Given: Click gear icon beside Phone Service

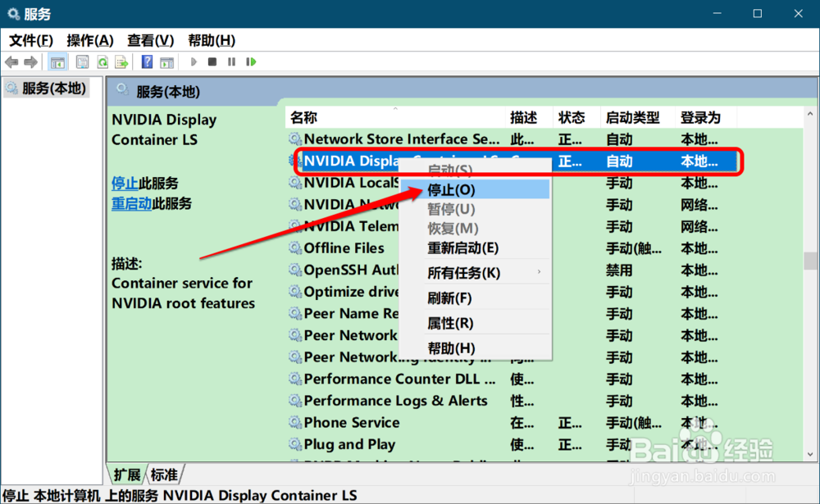Looking at the screenshot, I should coord(295,422).
